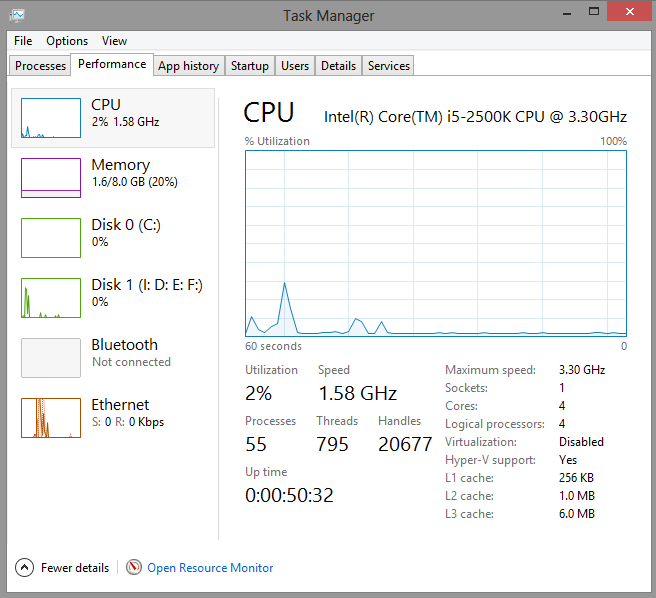Click the 60 seconds axis label
Screen dimensions: 656x598
pyautogui.click(x=273, y=346)
